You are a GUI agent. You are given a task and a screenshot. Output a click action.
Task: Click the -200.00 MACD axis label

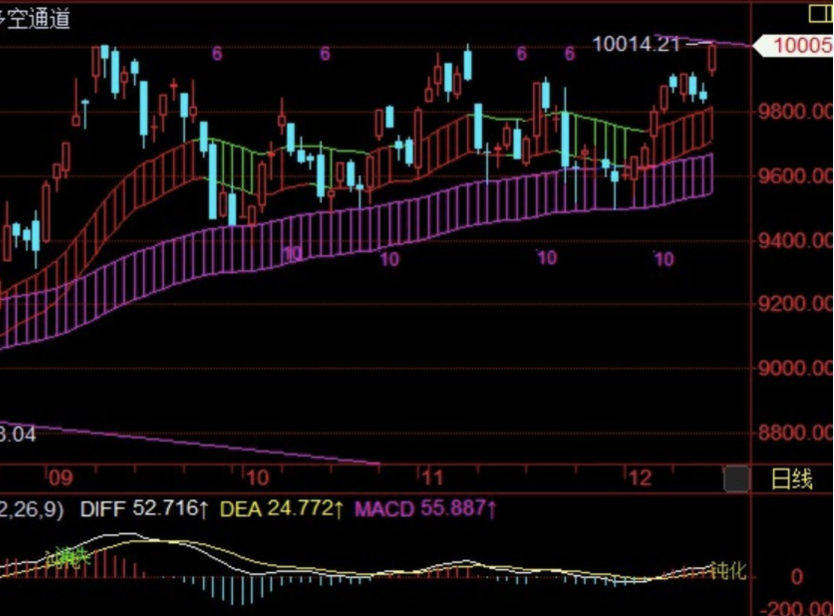pyautogui.click(x=798, y=608)
